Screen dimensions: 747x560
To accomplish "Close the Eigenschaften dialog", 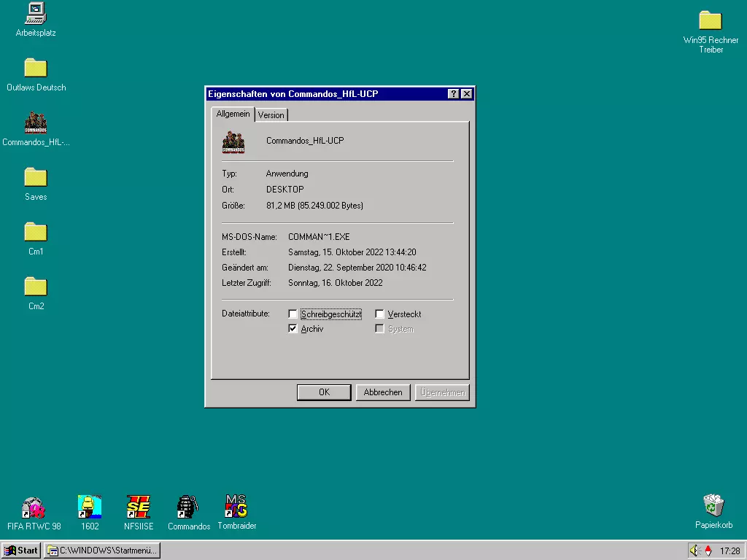I will (466, 94).
